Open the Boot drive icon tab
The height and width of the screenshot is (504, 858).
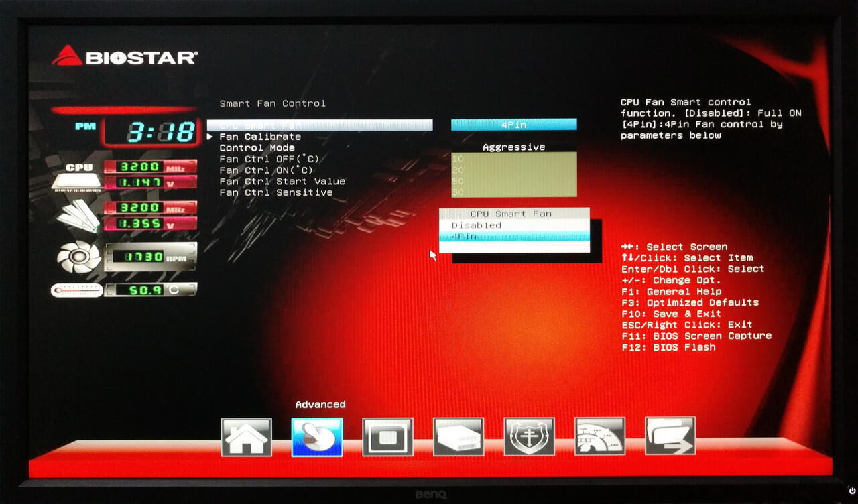(x=458, y=437)
